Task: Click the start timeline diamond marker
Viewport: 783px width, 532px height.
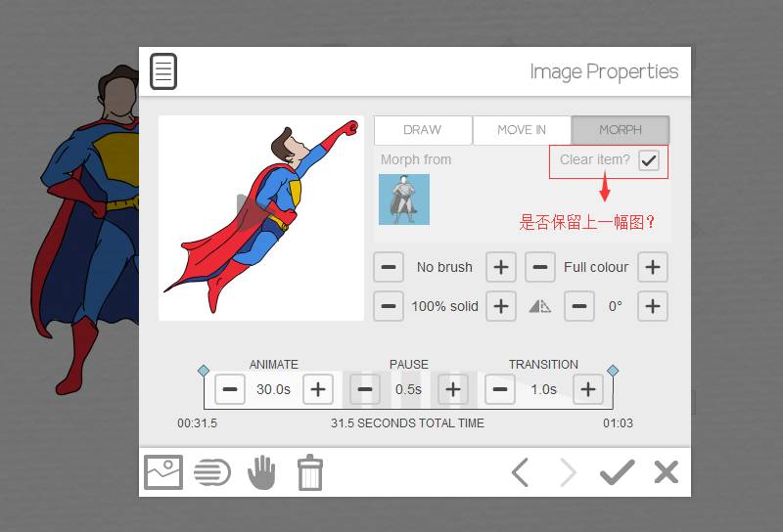Action: pos(204,371)
